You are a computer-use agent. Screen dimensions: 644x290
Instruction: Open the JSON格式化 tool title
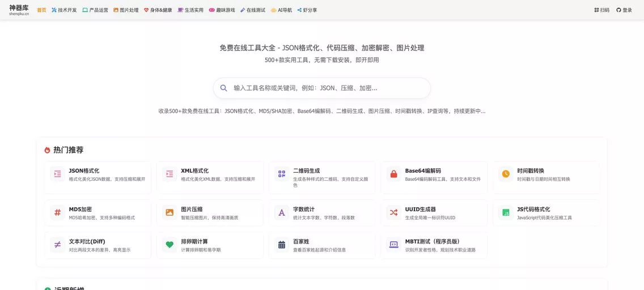(x=84, y=170)
